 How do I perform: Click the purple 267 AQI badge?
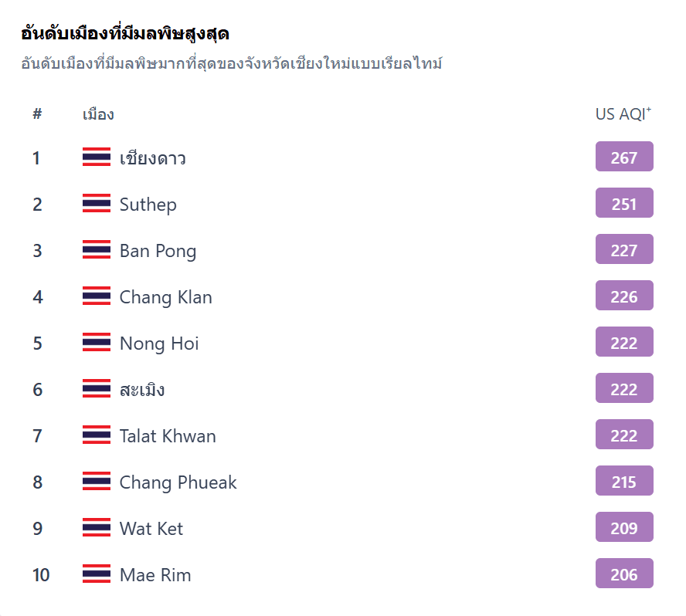tap(623, 157)
